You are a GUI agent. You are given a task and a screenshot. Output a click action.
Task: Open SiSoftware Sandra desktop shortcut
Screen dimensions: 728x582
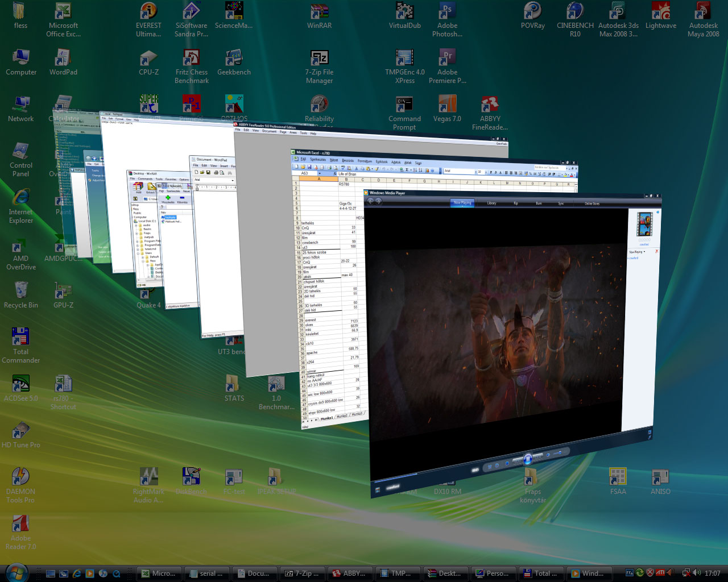click(x=191, y=20)
